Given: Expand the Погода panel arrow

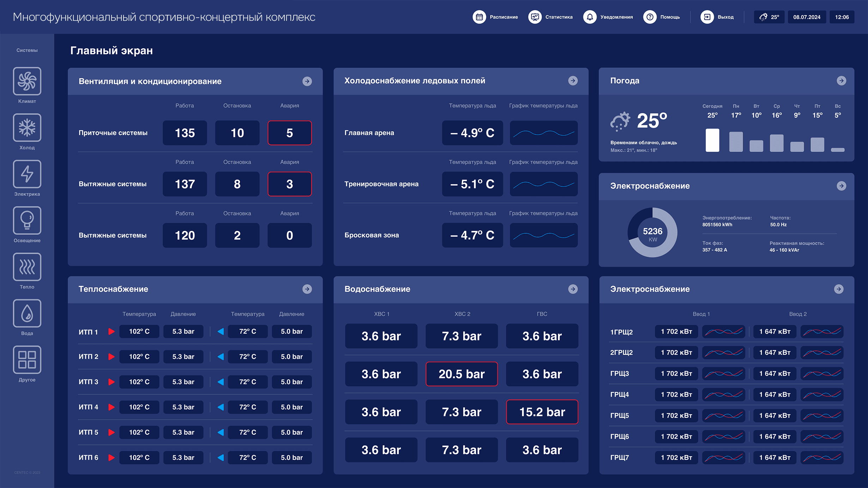Looking at the screenshot, I should coord(841,81).
